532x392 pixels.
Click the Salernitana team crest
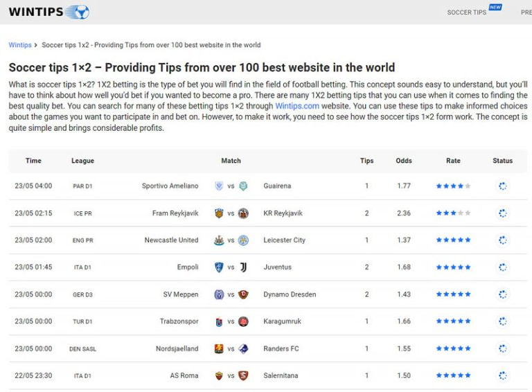click(243, 375)
